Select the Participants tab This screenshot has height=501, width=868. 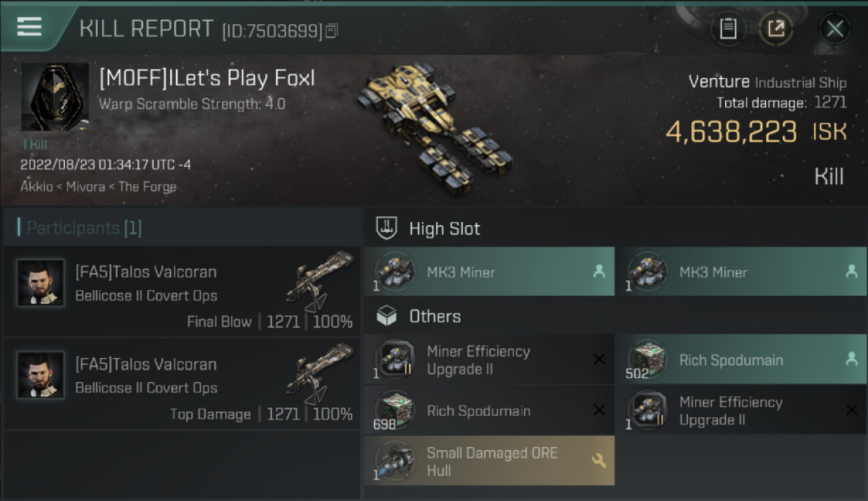click(83, 228)
